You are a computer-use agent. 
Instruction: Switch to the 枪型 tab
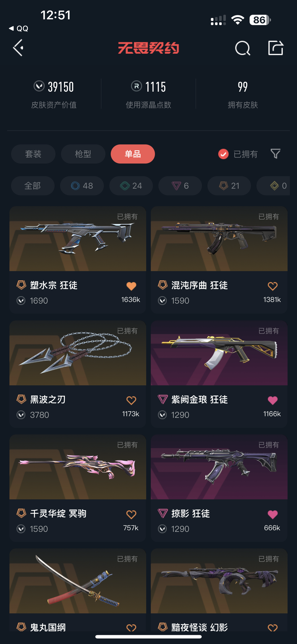coord(83,154)
